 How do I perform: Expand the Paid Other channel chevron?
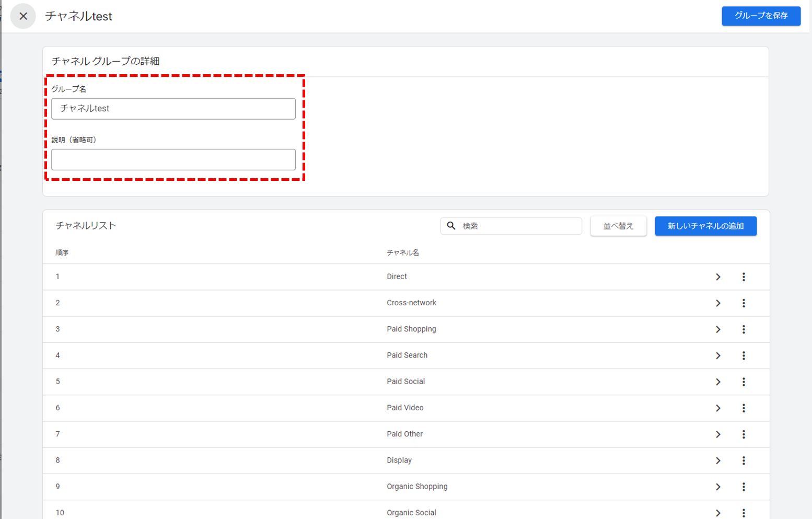[718, 434]
